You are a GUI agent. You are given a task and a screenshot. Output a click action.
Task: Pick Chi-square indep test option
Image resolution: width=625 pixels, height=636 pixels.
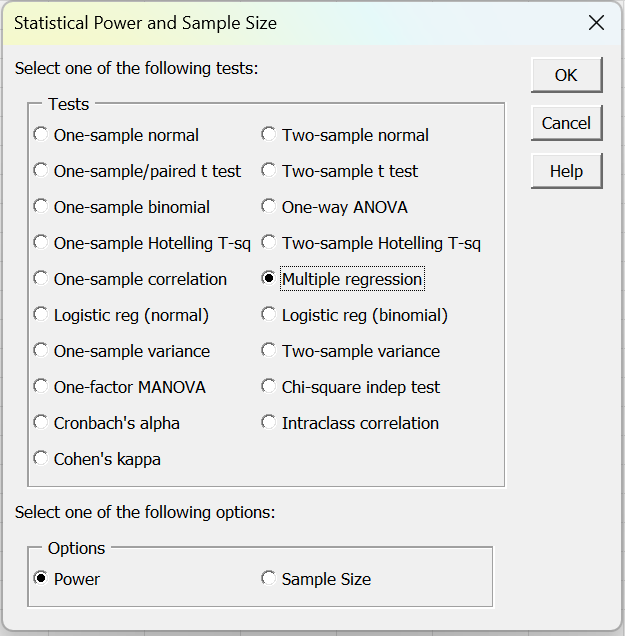[x=268, y=387]
